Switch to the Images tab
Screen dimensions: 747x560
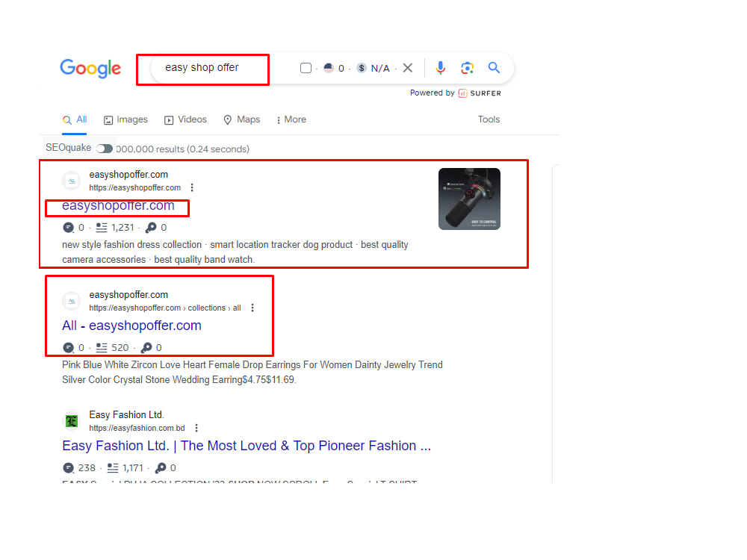point(125,119)
